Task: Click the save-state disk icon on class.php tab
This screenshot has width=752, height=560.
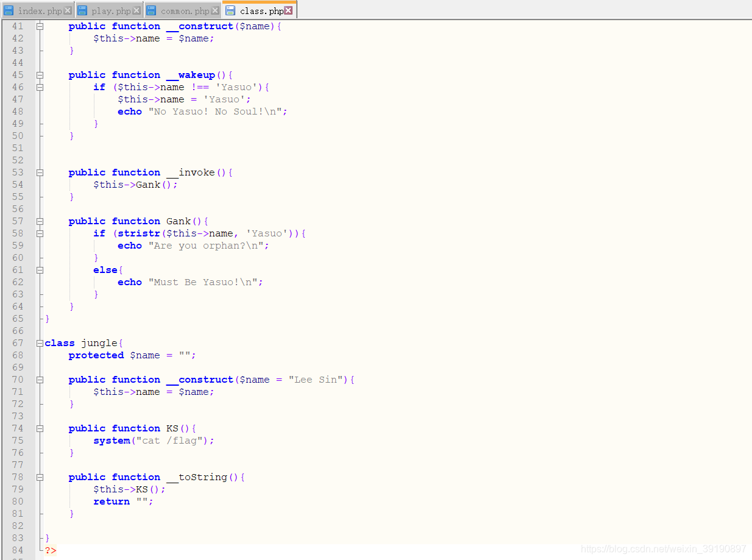Action: pos(230,10)
